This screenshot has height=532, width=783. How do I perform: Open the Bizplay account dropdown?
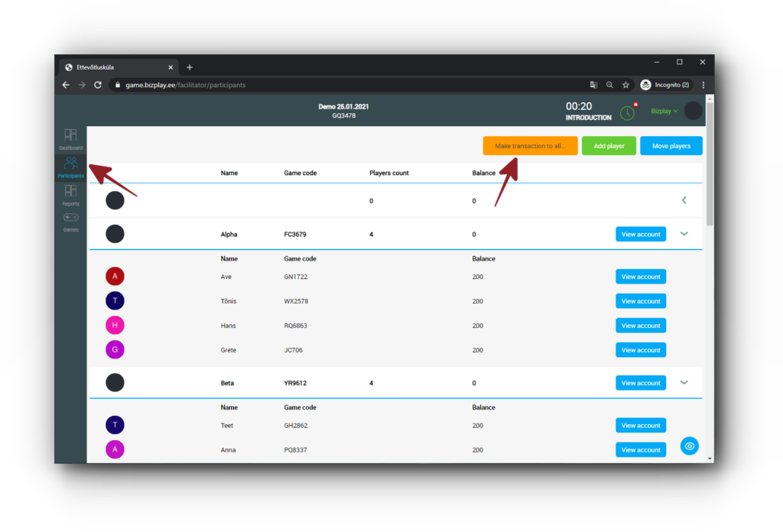(664, 111)
